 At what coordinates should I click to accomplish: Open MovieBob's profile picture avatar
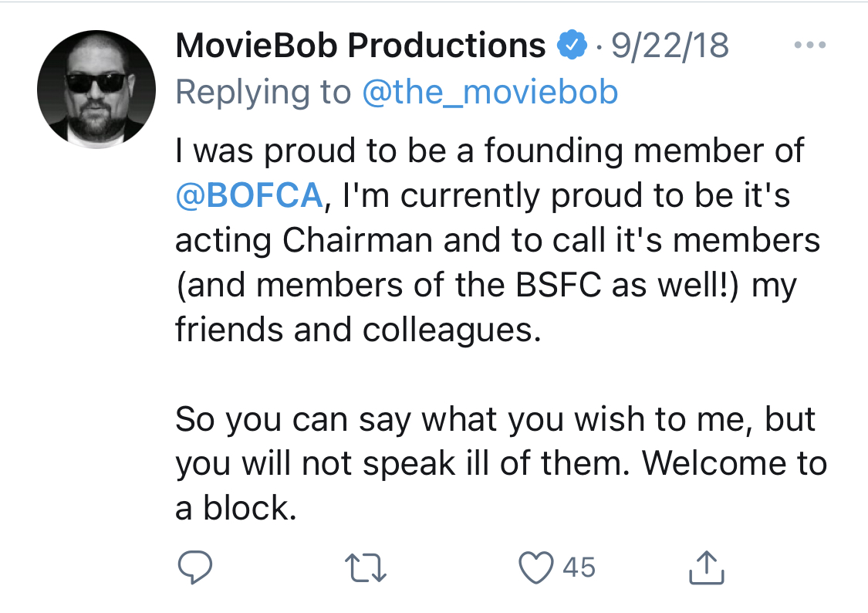click(96, 89)
